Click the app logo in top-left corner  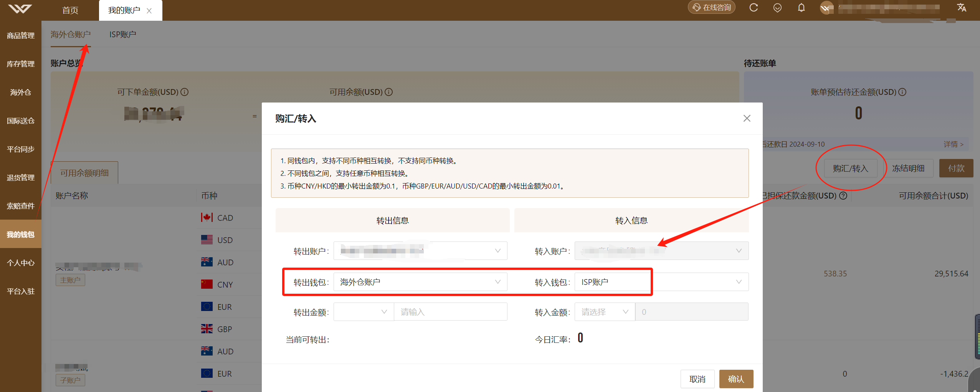tap(20, 8)
